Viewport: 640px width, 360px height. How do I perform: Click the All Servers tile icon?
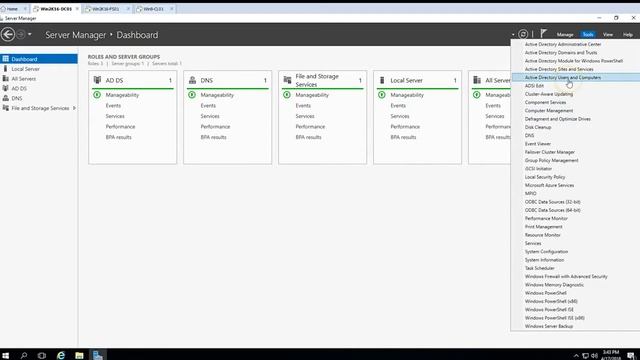[477, 80]
